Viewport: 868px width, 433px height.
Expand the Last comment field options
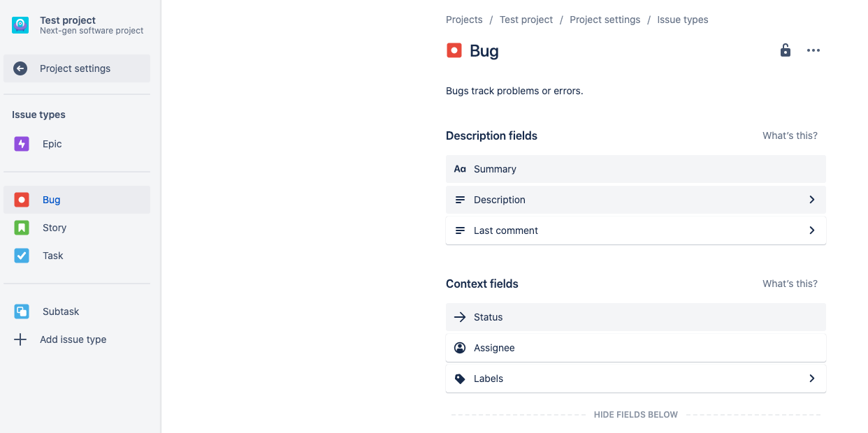[x=812, y=230]
